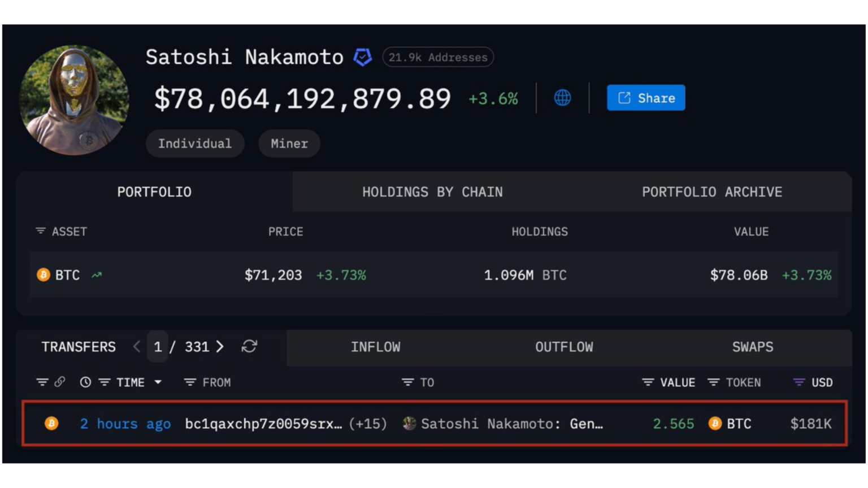Click the verified badge next to Satoshi Nakamoto
The width and height of the screenshot is (868, 488).
362,57
